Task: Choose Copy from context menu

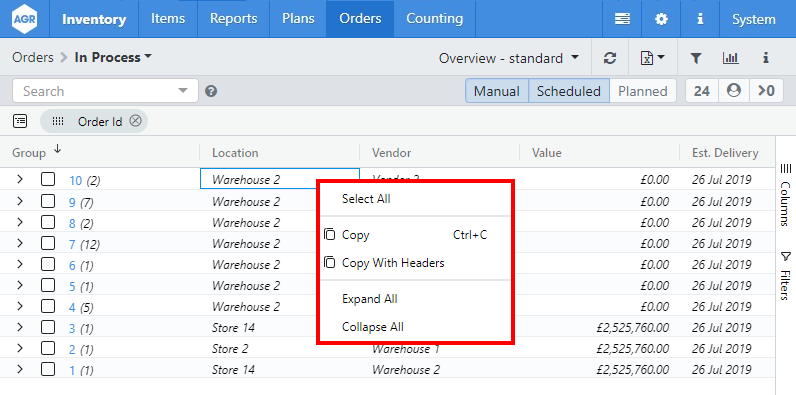Action: click(x=415, y=235)
